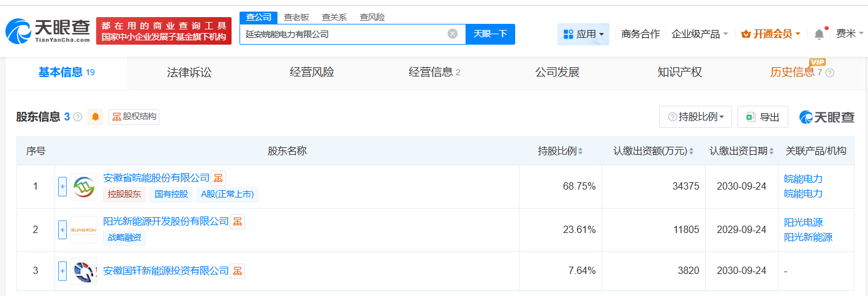
Task: Expand row 3 安徽国轩 with plus button
Action: pyautogui.click(x=62, y=271)
